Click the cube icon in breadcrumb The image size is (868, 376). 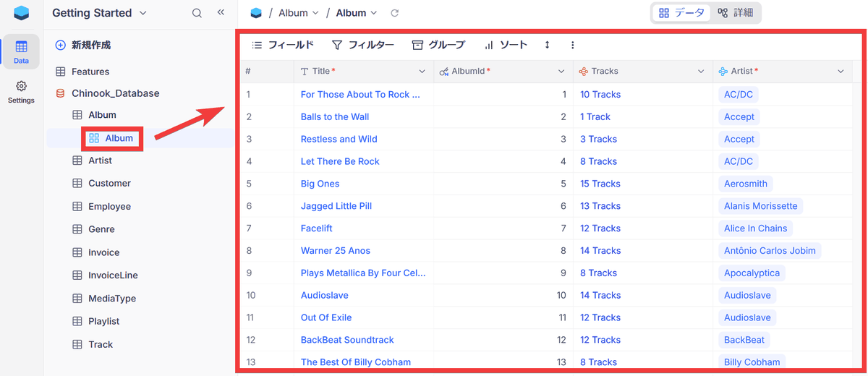coord(256,13)
